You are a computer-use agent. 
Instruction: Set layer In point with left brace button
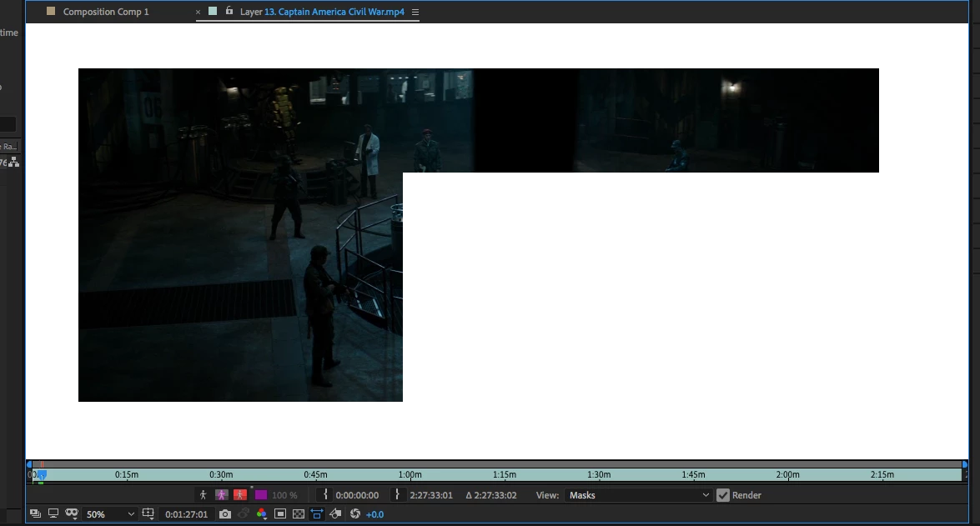(x=325, y=495)
